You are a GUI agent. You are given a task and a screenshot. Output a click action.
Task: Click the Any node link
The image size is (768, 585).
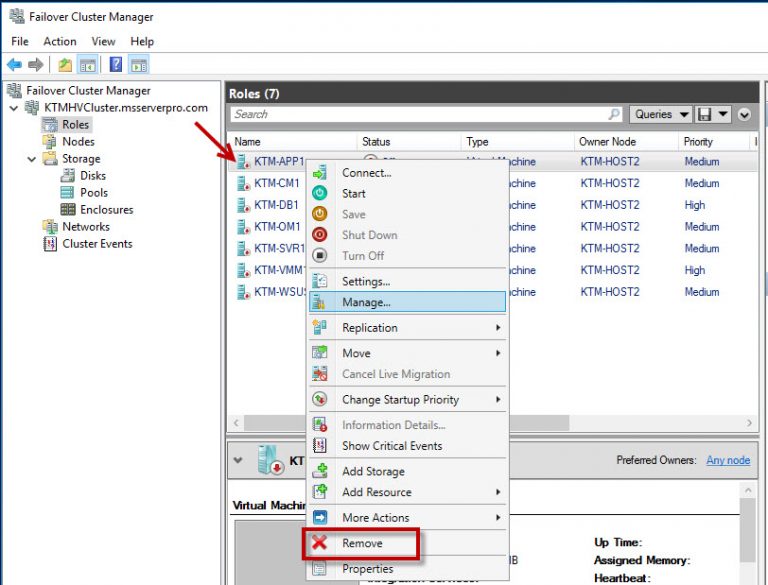[x=728, y=460]
